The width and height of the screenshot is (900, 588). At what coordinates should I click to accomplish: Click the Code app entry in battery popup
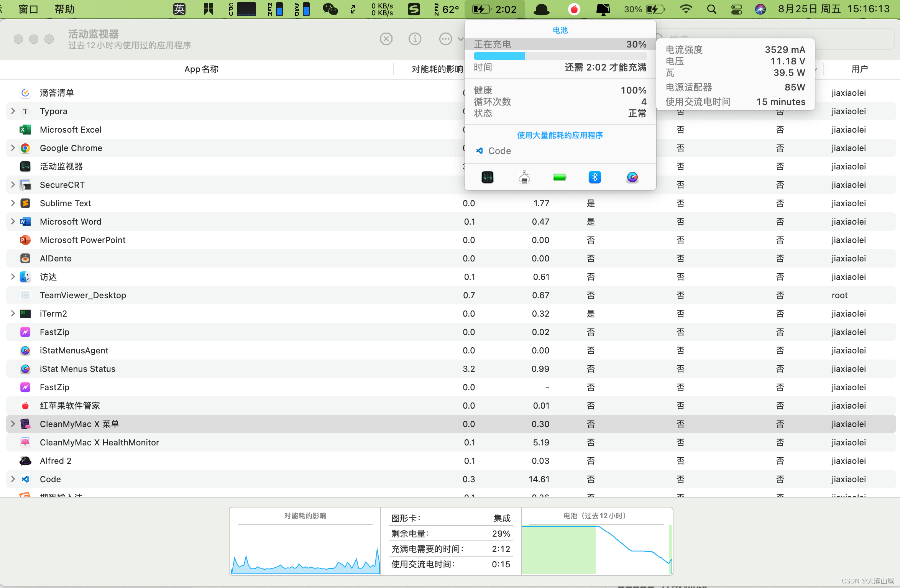(493, 151)
